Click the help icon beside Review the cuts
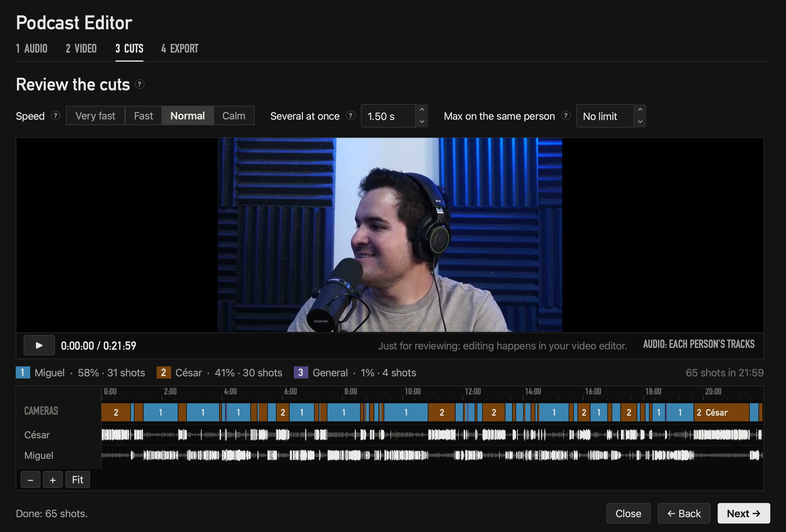 pyautogui.click(x=139, y=84)
